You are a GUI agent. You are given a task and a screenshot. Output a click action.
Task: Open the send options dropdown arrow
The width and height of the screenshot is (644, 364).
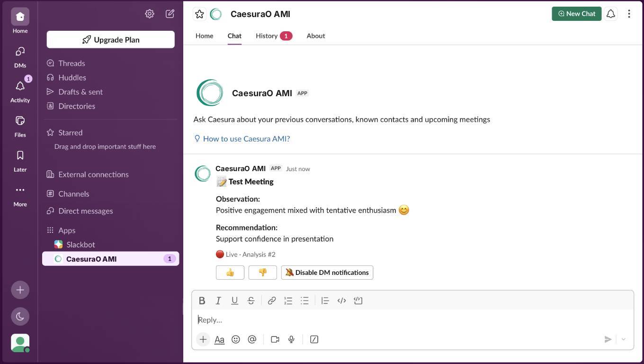click(624, 339)
